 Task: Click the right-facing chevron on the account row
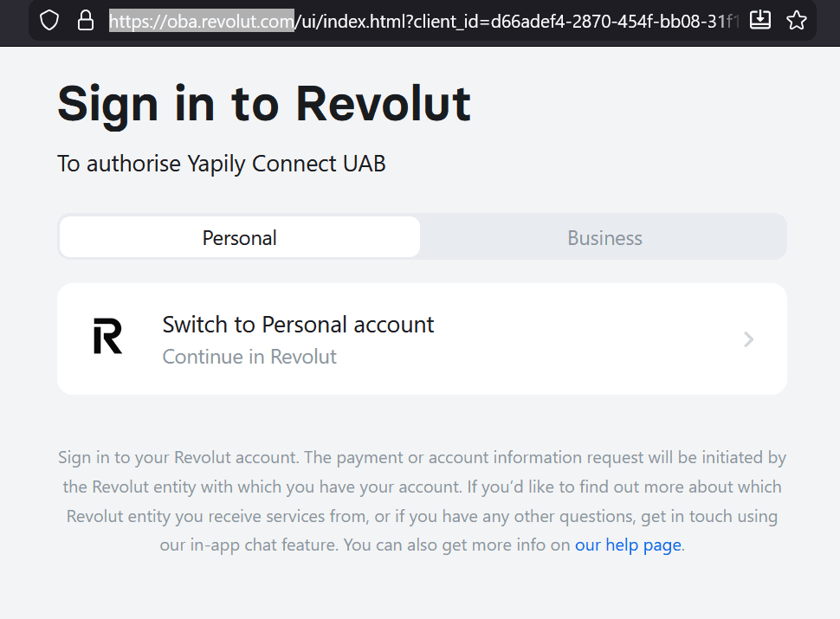coord(747,339)
